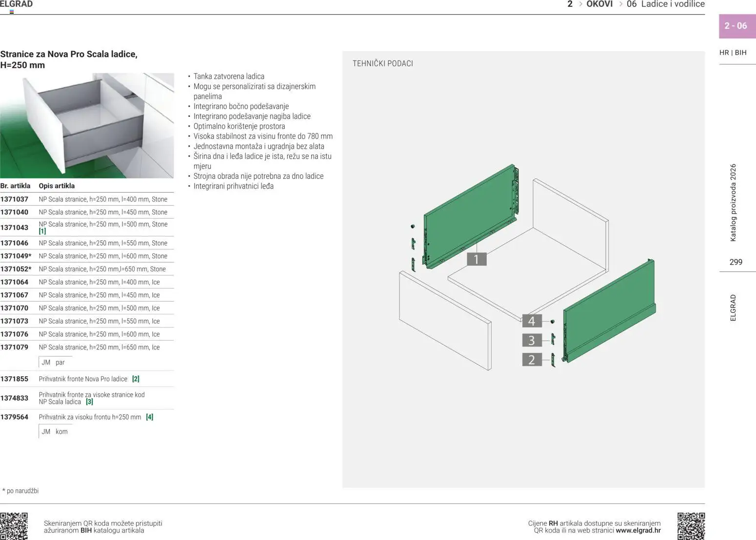
Task: Click marker 4 in the technical diagram
Action: click(x=531, y=321)
